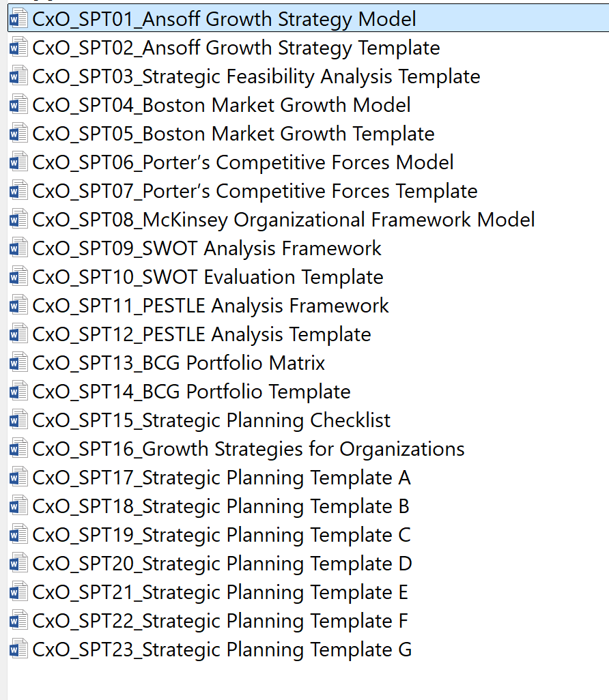609x700 pixels.
Task: Select SPT17 Strategic Planning Template A
Action: [x=221, y=478]
